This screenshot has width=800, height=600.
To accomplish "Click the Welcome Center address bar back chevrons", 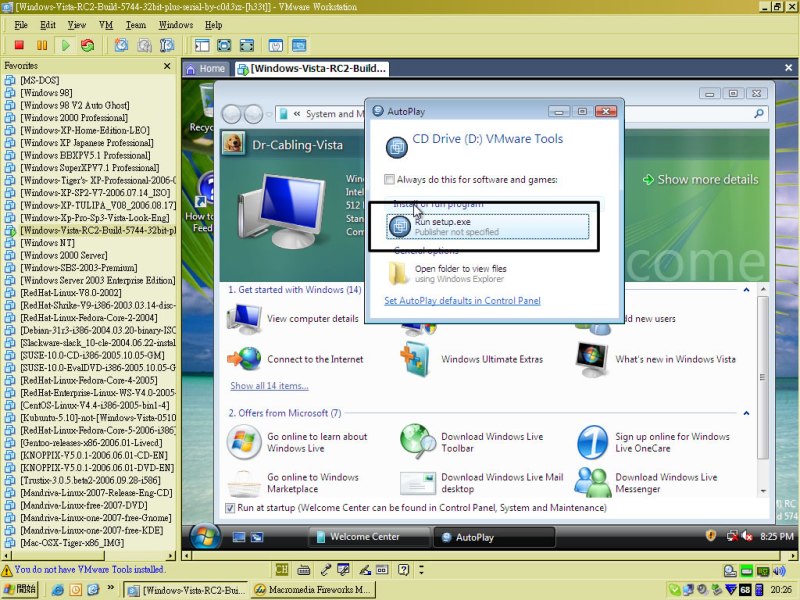I will pyautogui.click(x=297, y=114).
